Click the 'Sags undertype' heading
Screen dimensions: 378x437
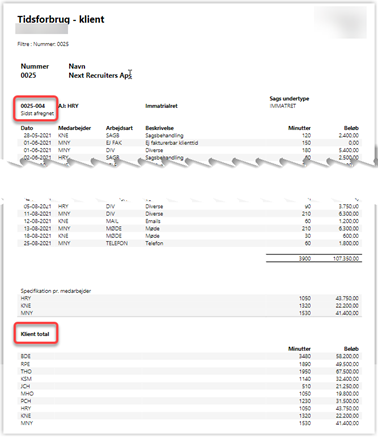point(289,98)
